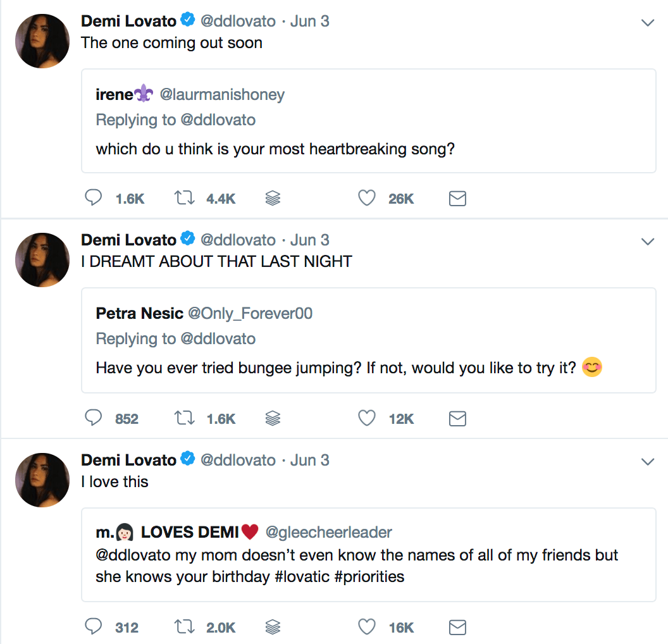668x644 pixels.
Task: Like the bungee jumping reply tweet
Action: click(366, 418)
